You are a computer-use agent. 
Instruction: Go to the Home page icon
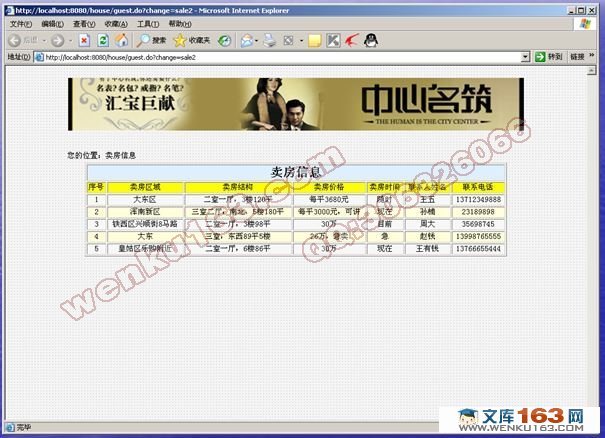pos(121,40)
